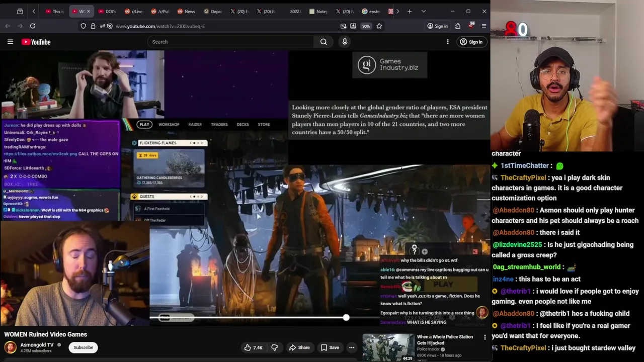Open options menu for the Police Station video

485,337
